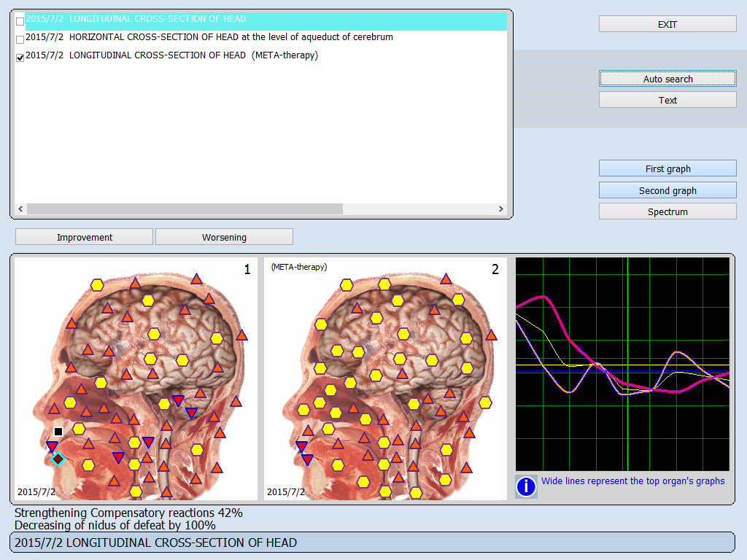Click the black square marker near the lips
The height and width of the screenshot is (560, 747).
click(x=58, y=432)
